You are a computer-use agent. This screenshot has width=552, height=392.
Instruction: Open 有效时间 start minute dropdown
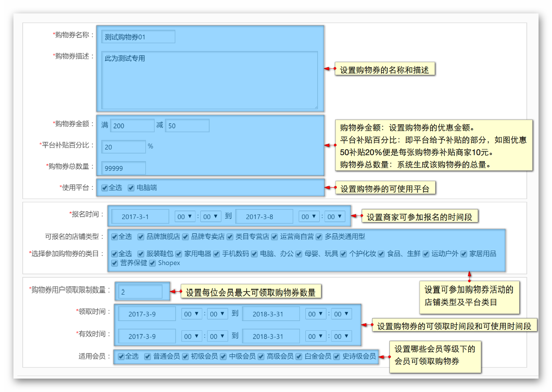coord(218,336)
